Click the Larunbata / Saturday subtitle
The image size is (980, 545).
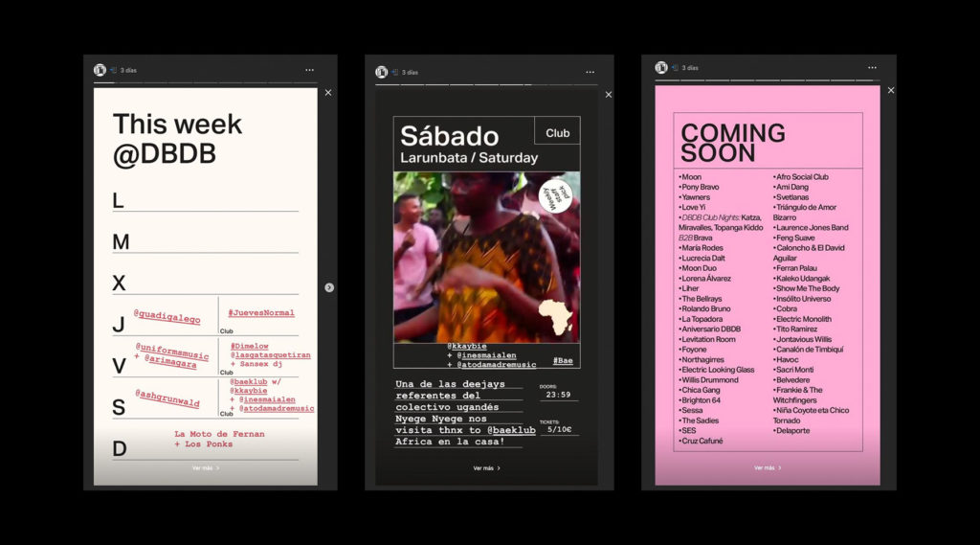pyautogui.click(x=469, y=158)
